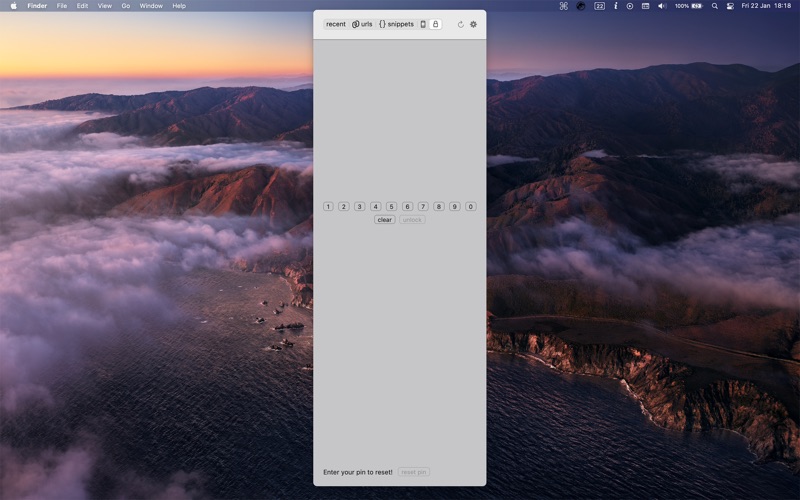The image size is (800, 500).
Task: Open the Help menu
Action: click(x=179, y=6)
